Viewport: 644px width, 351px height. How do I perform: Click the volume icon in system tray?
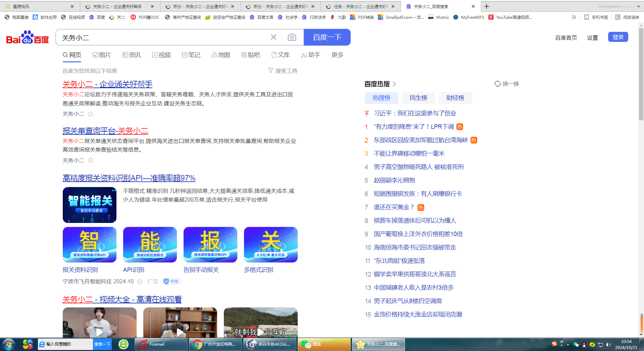point(608,345)
